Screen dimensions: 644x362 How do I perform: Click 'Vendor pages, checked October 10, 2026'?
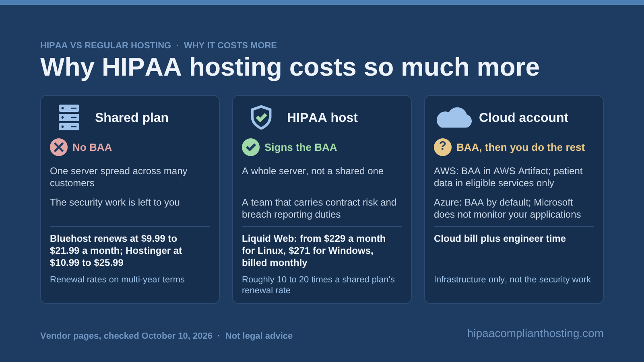pyautogui.click(x=126, y=336)
